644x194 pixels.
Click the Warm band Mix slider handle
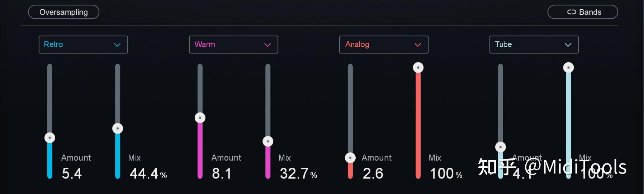pos(268,141)
